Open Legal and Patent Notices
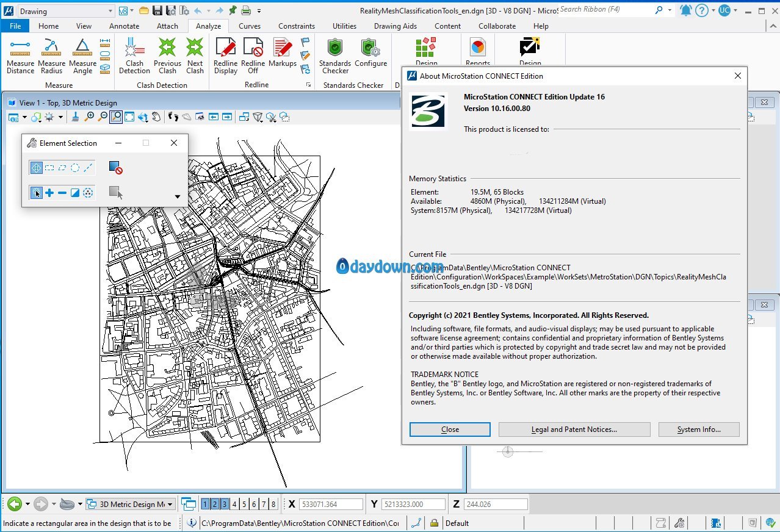 (574, 430)
